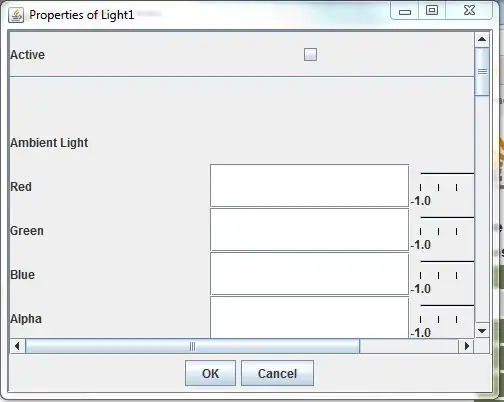
Task: Click the vertical scrollbar up arrow
Action: coord(482,39)
